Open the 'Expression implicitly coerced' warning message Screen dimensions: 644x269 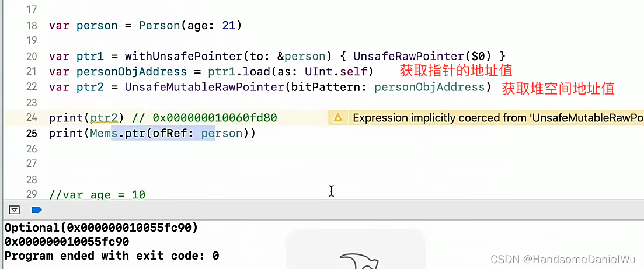click(496, 118)
